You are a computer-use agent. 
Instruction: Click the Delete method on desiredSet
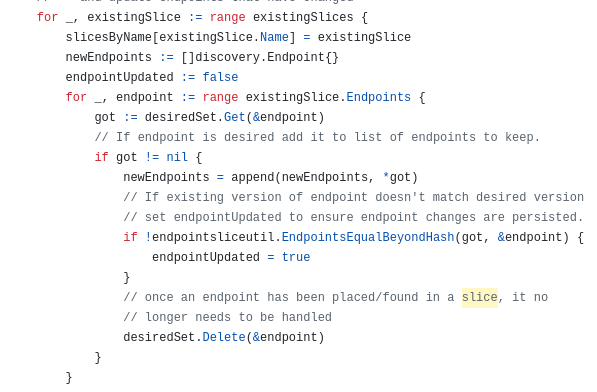224,337
